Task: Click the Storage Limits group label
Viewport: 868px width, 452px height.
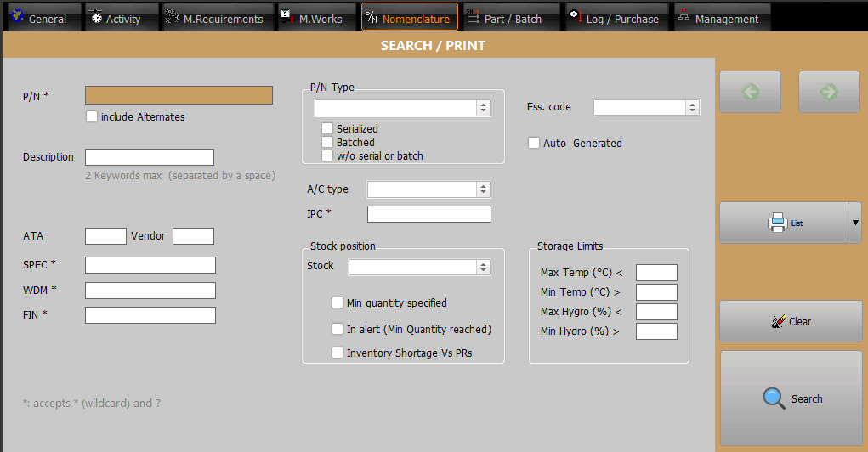Action: [570, 246]
